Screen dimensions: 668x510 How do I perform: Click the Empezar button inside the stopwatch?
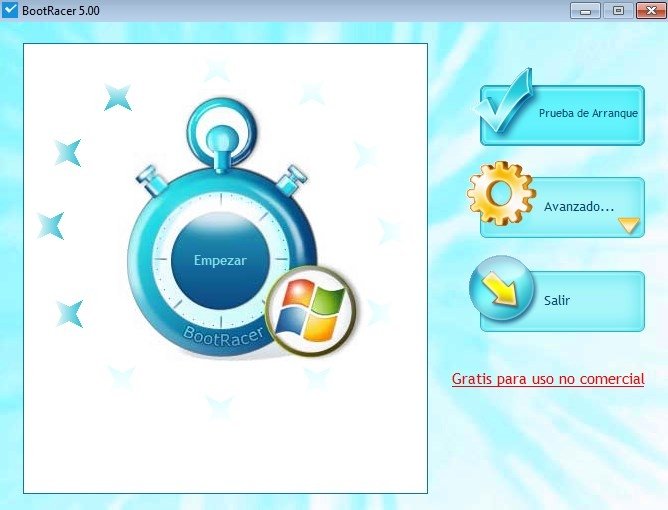pyautogui.click(x=220, y=260)
